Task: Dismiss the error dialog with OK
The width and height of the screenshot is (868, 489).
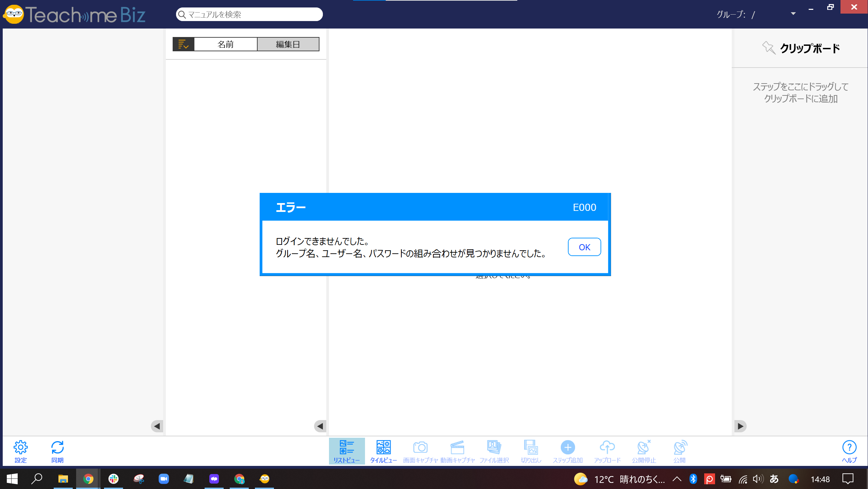Action: [584, 247]
